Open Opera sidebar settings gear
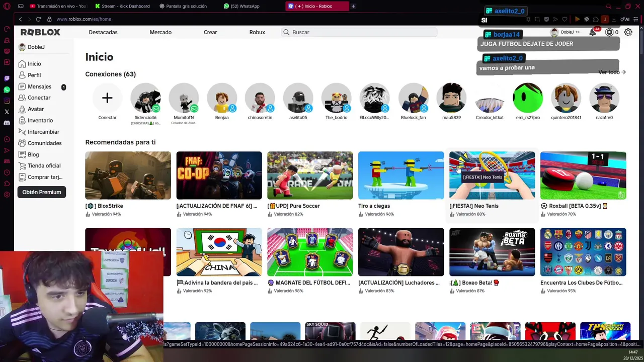 tap(7, 195)
